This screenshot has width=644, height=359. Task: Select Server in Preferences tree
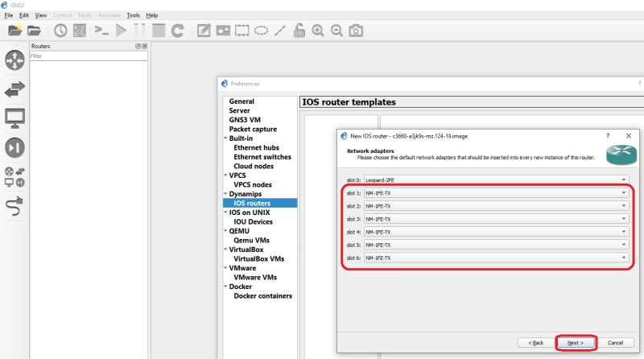239,110
